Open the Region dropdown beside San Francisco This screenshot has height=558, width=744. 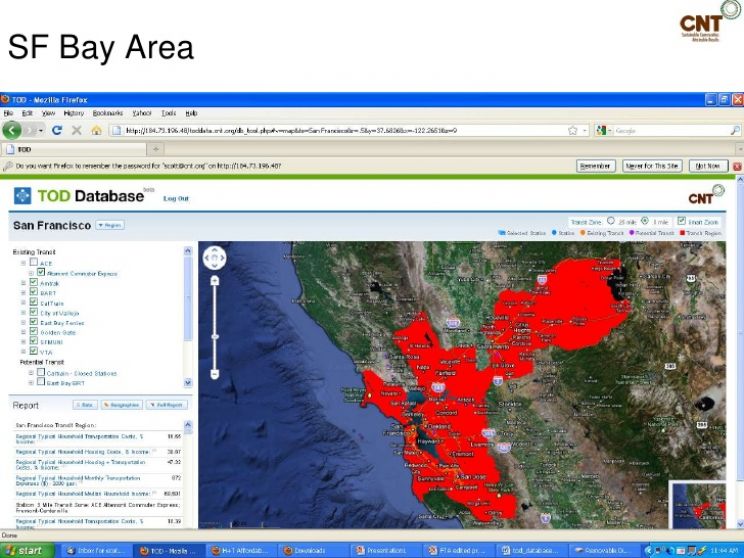(110, 225)
